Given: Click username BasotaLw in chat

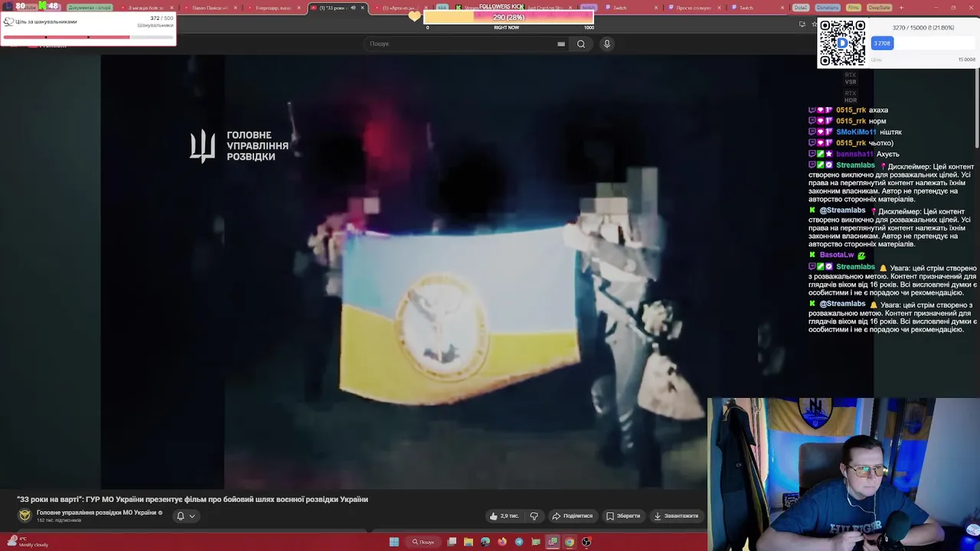Looking at the screenshot, I should coord(837,255).
